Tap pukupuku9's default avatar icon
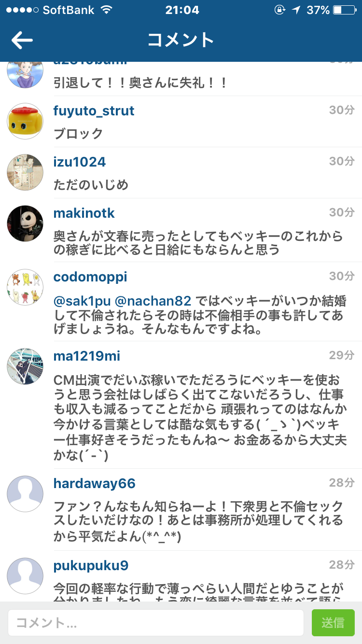Screen dimensions: 362x644 [x=25, y=576]
